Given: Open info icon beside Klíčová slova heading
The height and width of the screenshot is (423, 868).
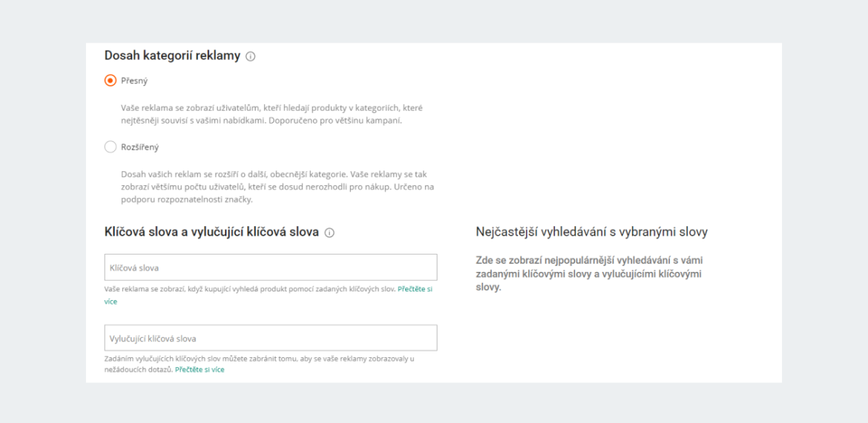Looking at the screenshot, I should tap(329, 233).
